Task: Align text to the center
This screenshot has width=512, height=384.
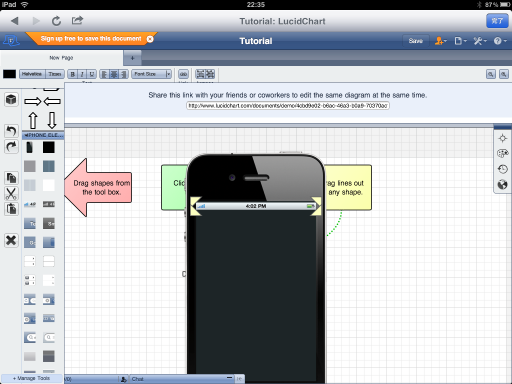Action: (114, 74)
